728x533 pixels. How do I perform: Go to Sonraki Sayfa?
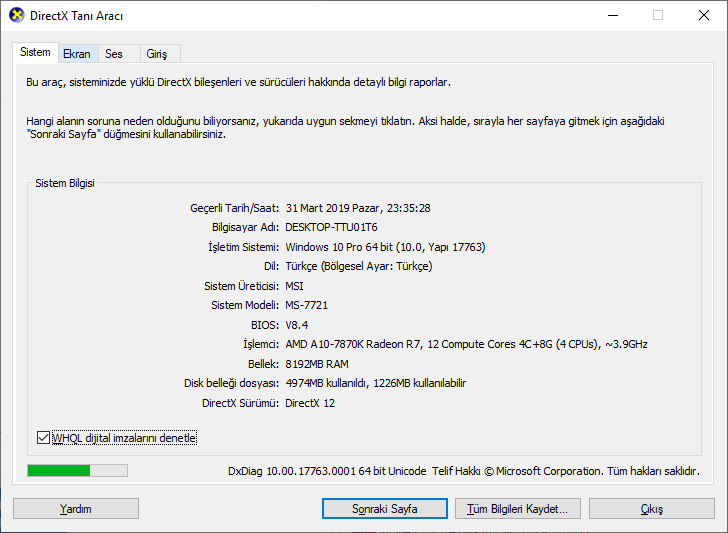385,509
